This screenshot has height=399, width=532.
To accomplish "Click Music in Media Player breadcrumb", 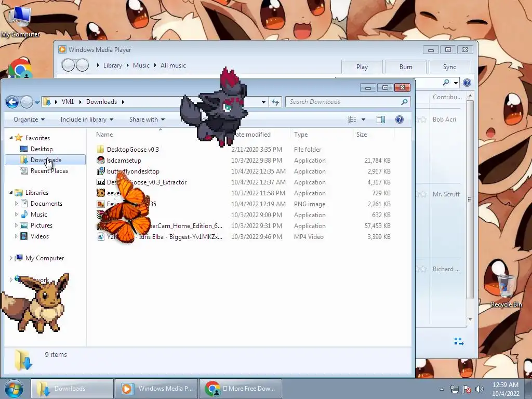I will [141, 65].
